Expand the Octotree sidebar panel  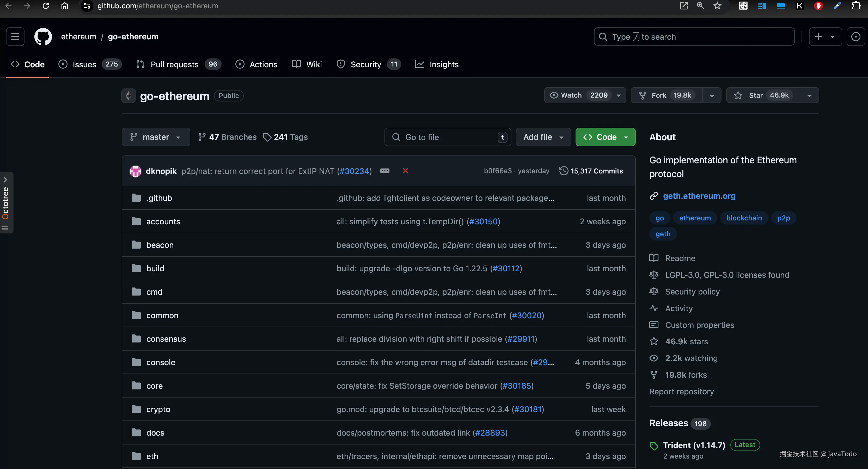pyautogui.click(x=6, y=180)
